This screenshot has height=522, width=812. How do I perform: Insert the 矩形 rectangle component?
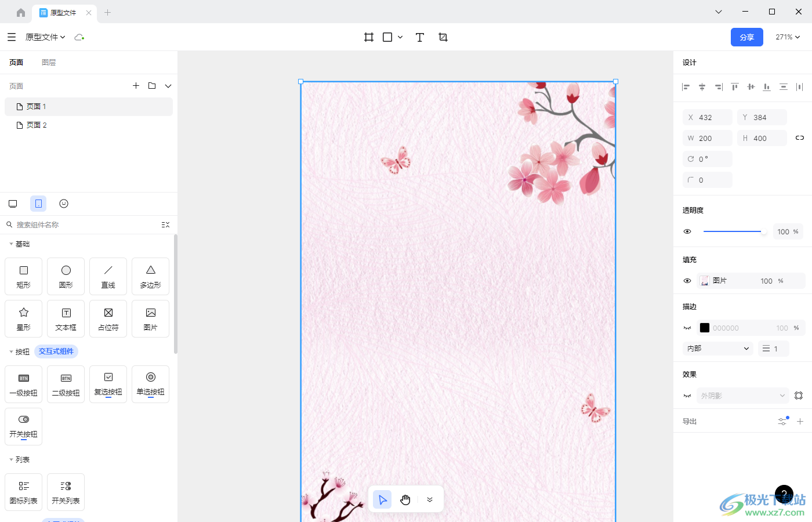pyautogui.click(x=24, y=277)
